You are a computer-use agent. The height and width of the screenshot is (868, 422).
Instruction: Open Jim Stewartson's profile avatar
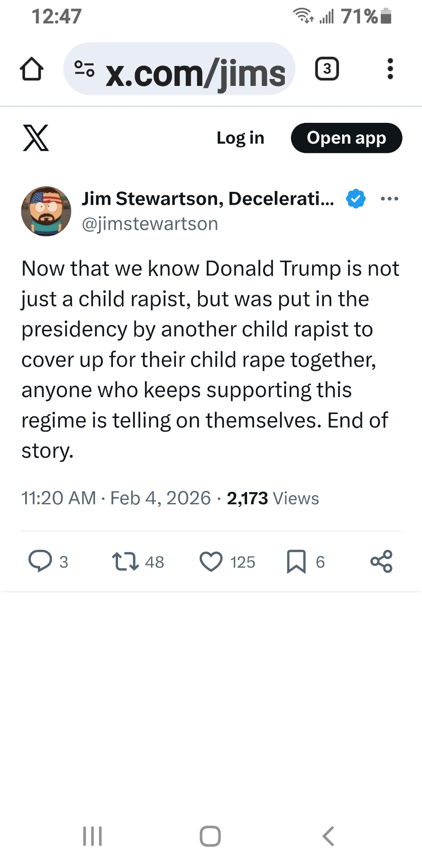tap(46, 211)
